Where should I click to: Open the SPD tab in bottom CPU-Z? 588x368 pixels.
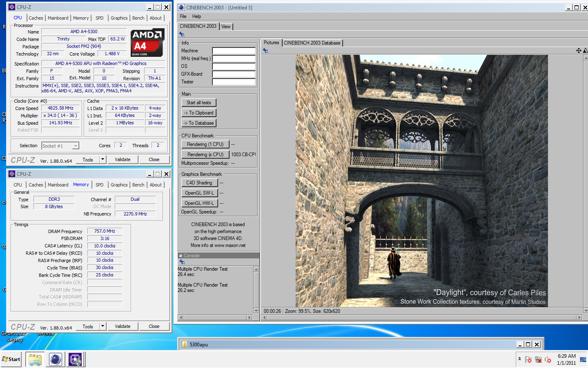click(100, 185)
